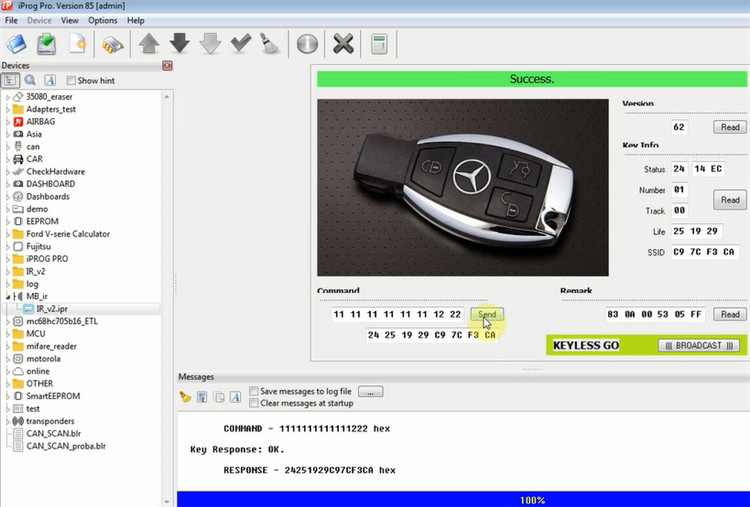Screen dimensions: 750x507
Task: Click the Command input field
Action: (397, 314)
